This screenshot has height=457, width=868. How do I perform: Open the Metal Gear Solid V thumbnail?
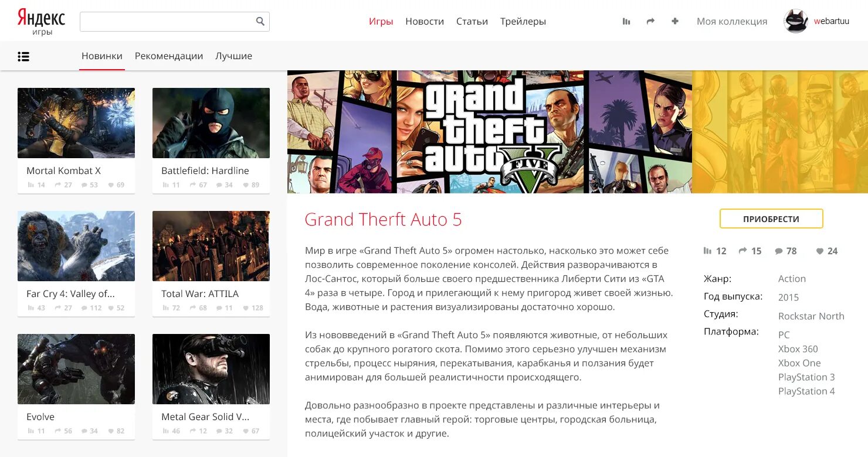click(x=211, y=369)
